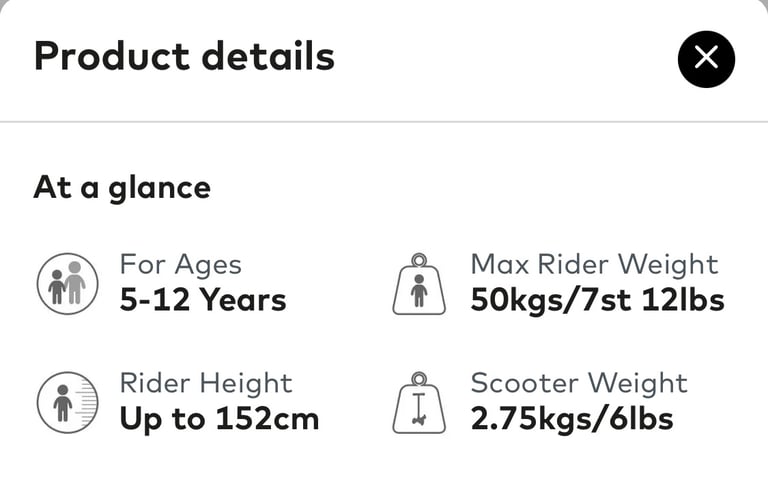Viewport: 768px width, 490px height.
Task: Click the For Ages children icon
Action: (x=68, y=284)
